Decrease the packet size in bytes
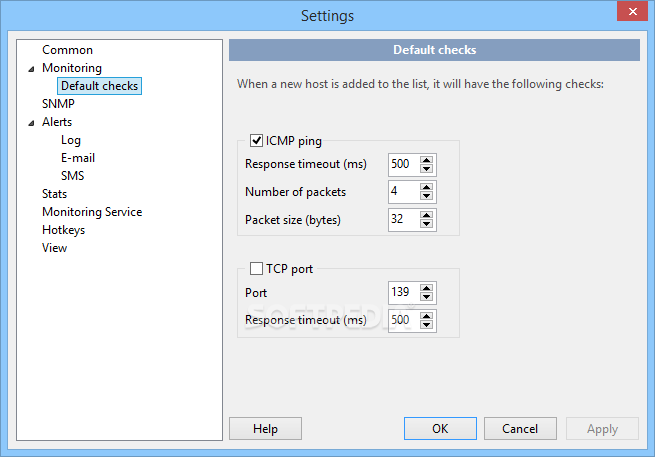 (x=427, y=224)
